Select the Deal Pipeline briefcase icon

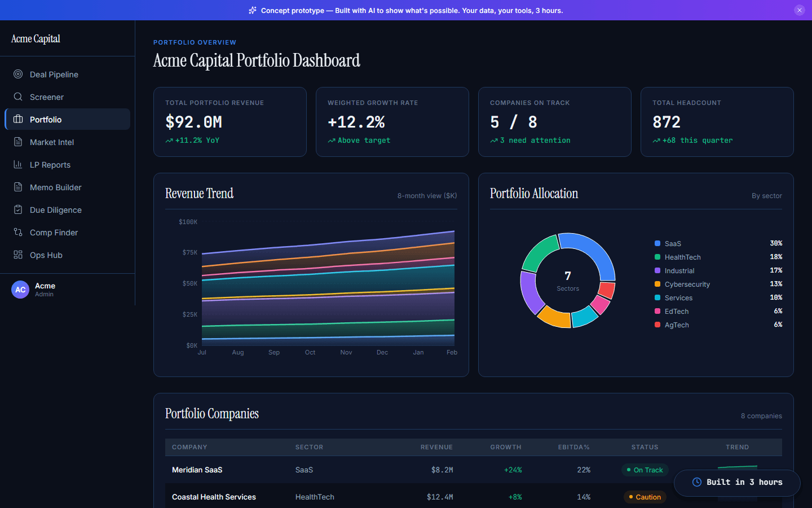coord(17,74)
